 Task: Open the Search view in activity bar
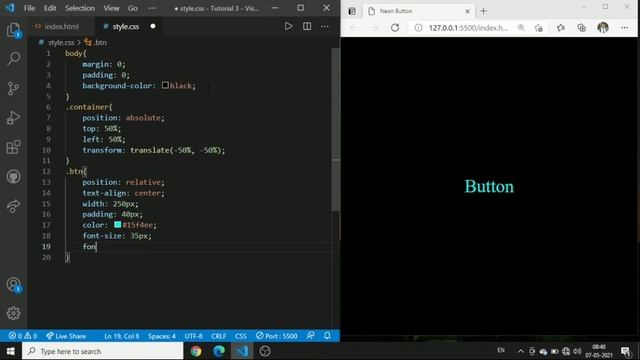click(x=13, y=59)
